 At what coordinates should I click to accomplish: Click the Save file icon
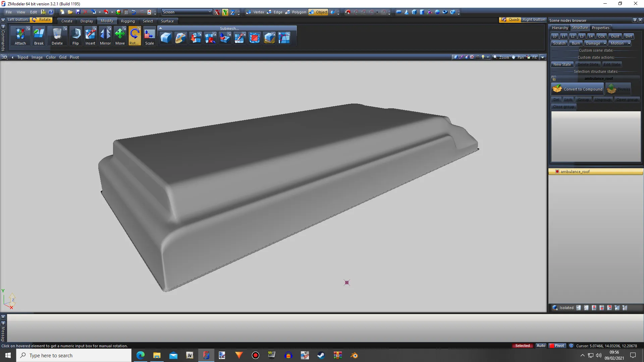pos(78,12)
